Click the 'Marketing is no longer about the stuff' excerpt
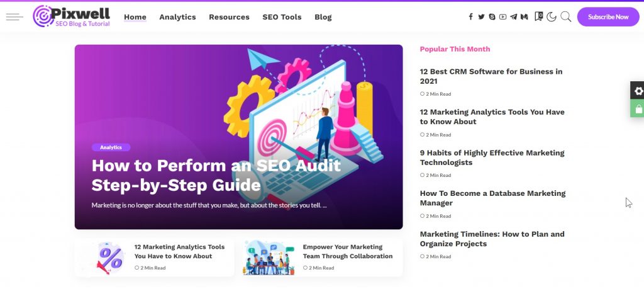644x296 pixels. click(x=209, y=205)
